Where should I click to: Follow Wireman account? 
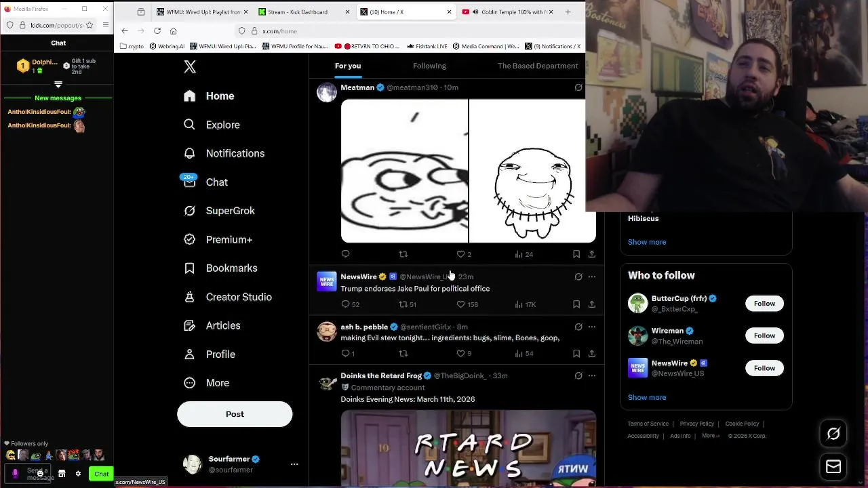coord(764,335)
